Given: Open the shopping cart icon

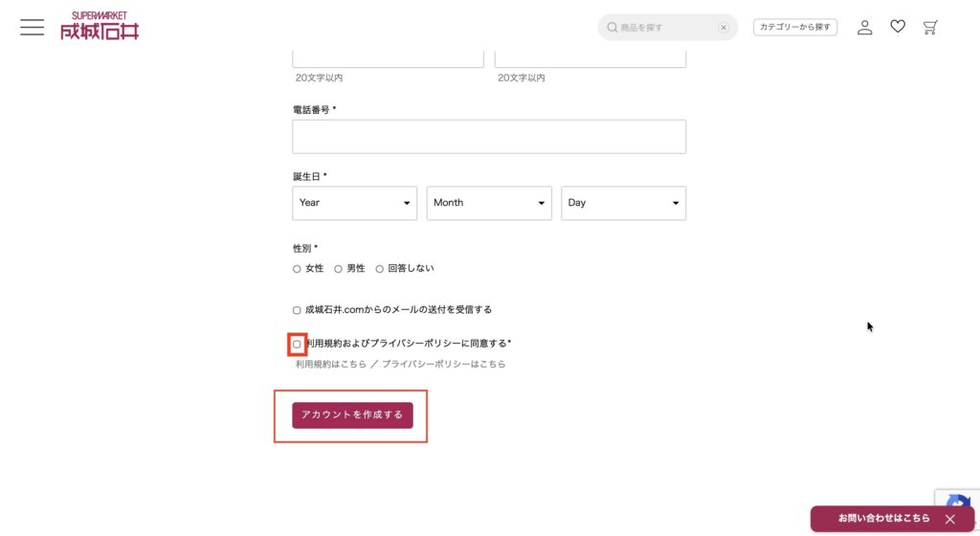Looking at the screenshot, I should [x=929, y=27].
